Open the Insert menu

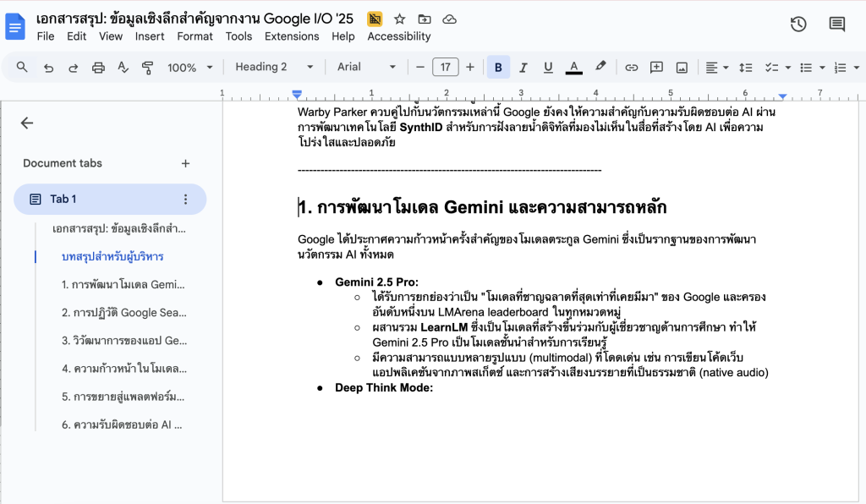[x=150, y=36]
